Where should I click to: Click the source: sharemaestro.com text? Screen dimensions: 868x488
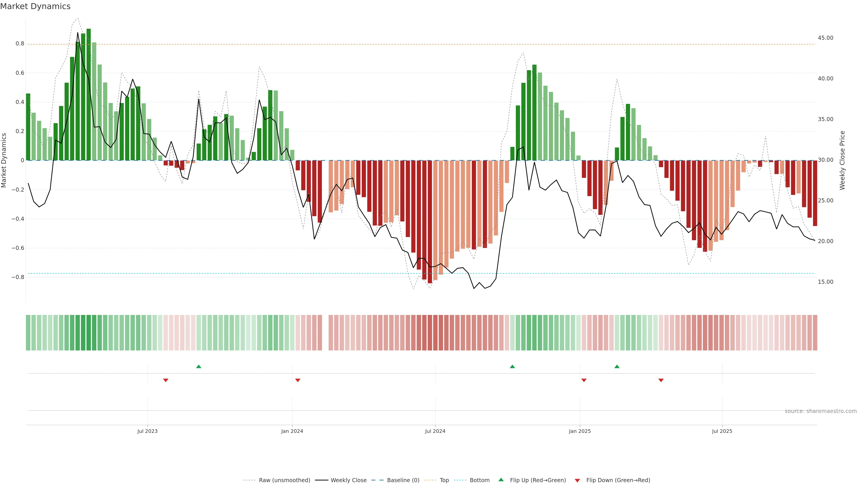821,411
